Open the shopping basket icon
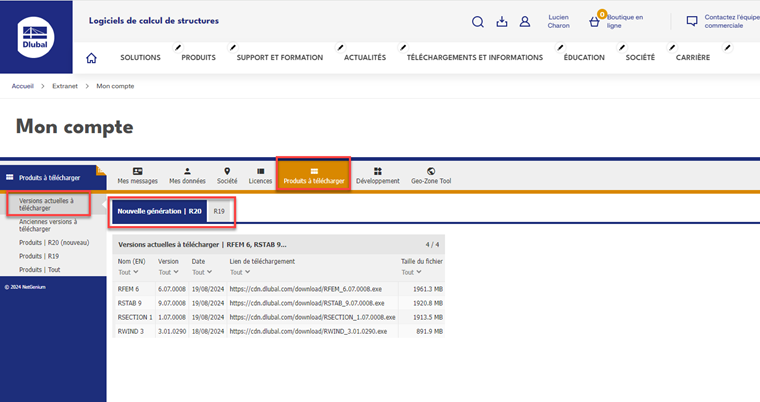This screenshot has width=760, height=402. (594, 22)
